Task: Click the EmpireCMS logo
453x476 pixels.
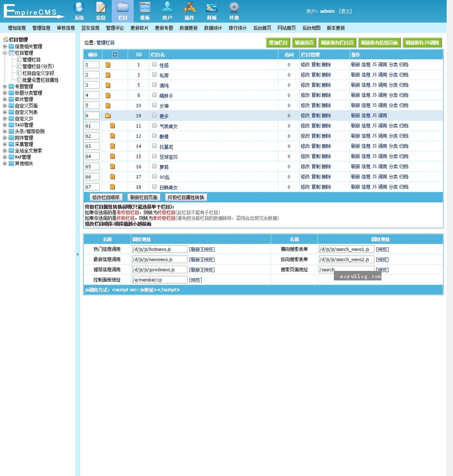Action: coord(33,11)
